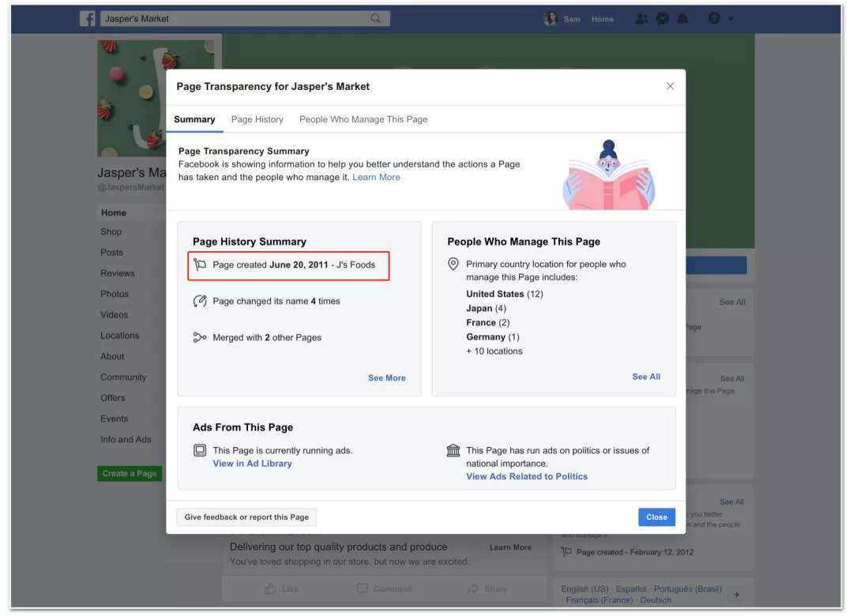This screenshot has height=616, width=853.
Task: Click Page created June 20, 2011 row
Action: pos(289,265)
